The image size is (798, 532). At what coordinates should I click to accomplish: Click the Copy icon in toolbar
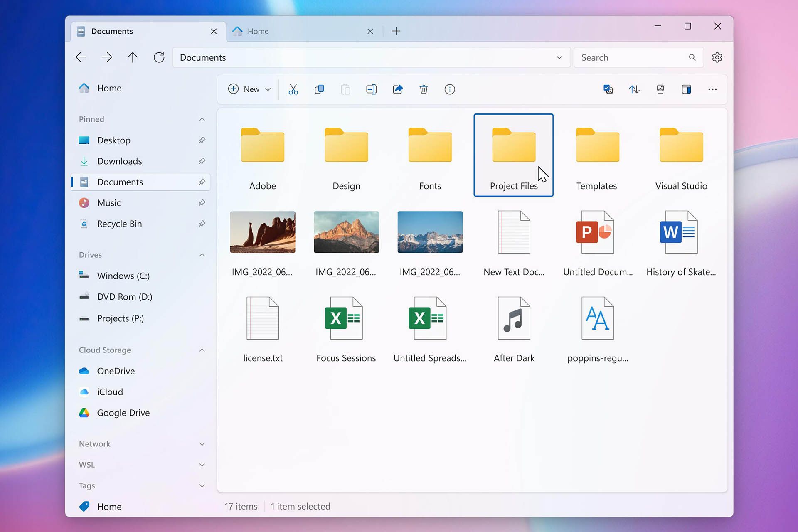click(319, 89)
